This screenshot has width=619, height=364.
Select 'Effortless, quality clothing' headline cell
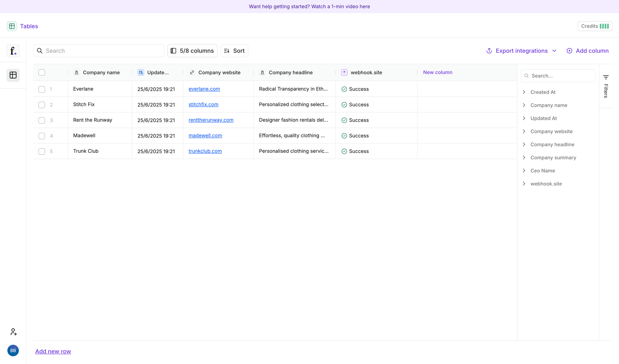point(295,136)
